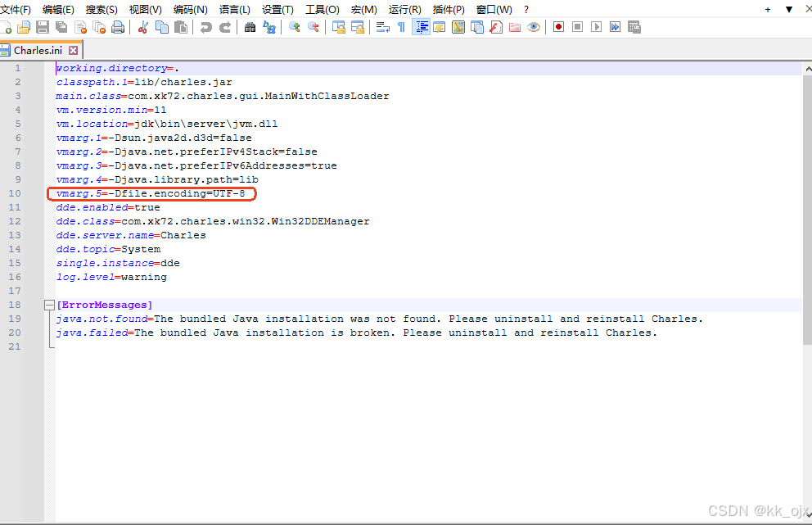Close the current document via toolbar icon
This screenshot has width=812, height=525.
80,28
